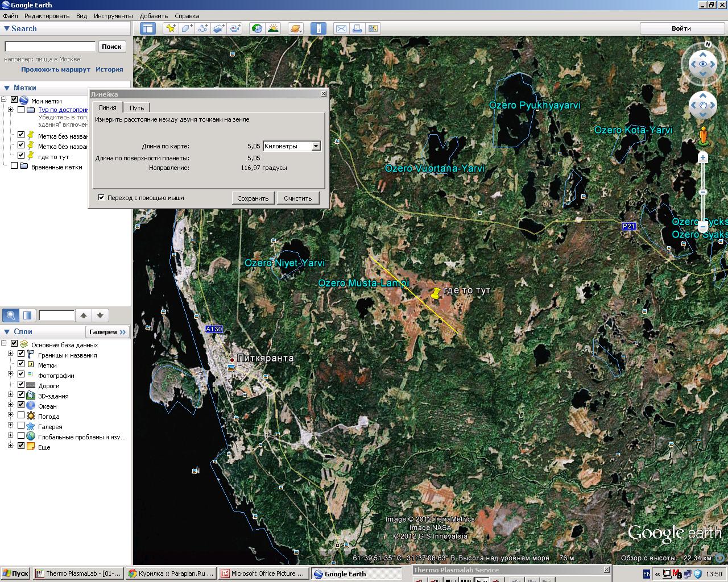Viewport: 728px width, 582px height.
Task: Open the 'Галерея' button in layers header
Action: click(107, 332)
